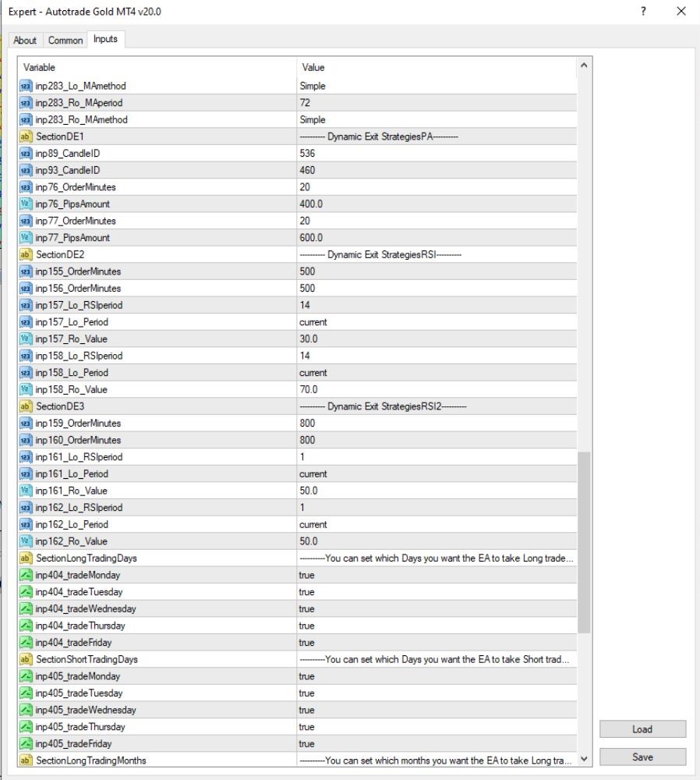
Task: Click the Value column header
Action: click(x=437, y=67)
